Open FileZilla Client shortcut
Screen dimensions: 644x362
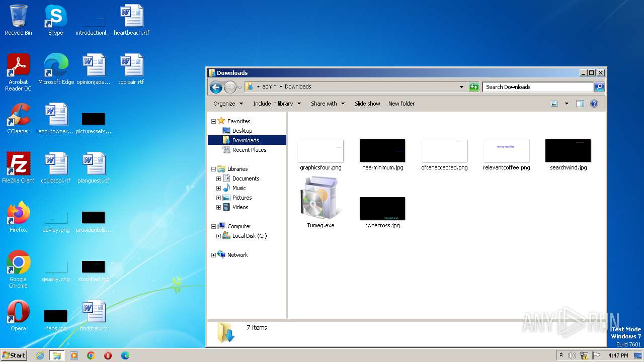[x=18, y=168]
